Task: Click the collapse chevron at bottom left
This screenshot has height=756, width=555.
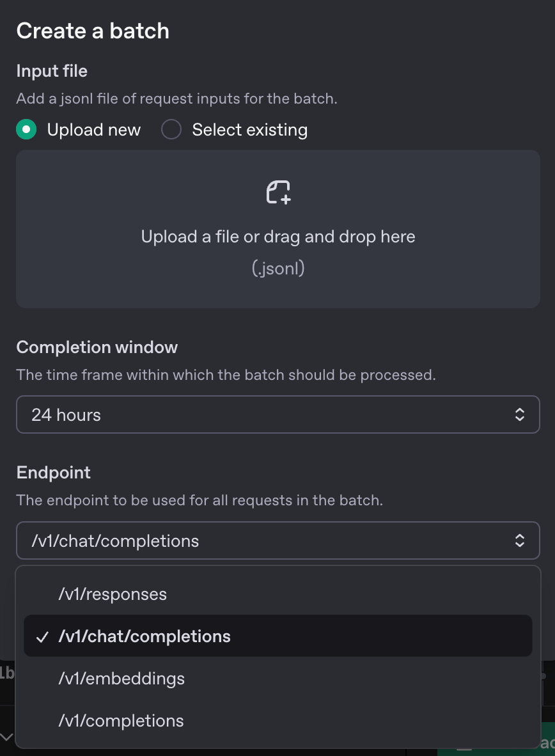Action: (x=8, y=737)
